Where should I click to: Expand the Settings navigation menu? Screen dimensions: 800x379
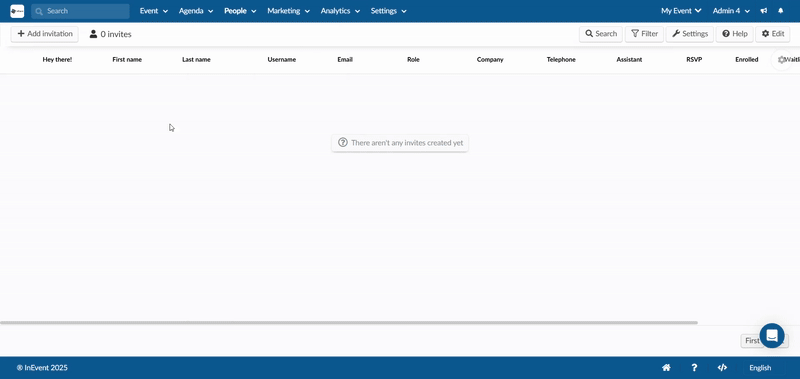[388, 11]
